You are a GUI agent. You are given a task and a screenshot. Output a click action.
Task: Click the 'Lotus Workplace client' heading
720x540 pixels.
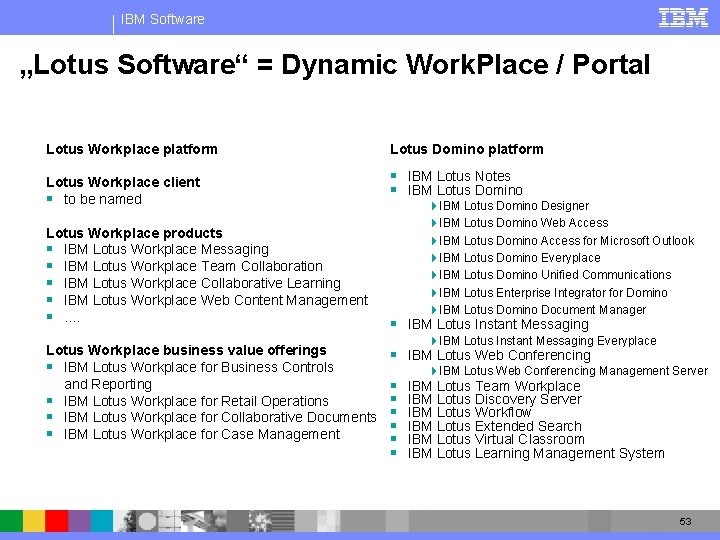point(123,182)
